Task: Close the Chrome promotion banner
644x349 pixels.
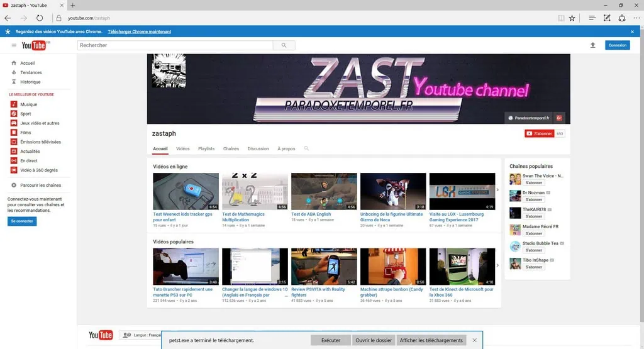Action: pos(633,31)
